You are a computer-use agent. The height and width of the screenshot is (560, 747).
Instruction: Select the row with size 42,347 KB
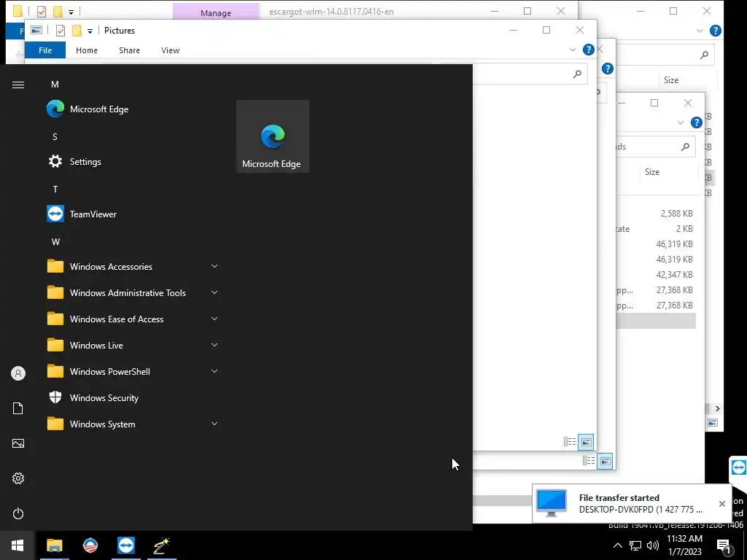pyautogui.click(x=656, y=274)
